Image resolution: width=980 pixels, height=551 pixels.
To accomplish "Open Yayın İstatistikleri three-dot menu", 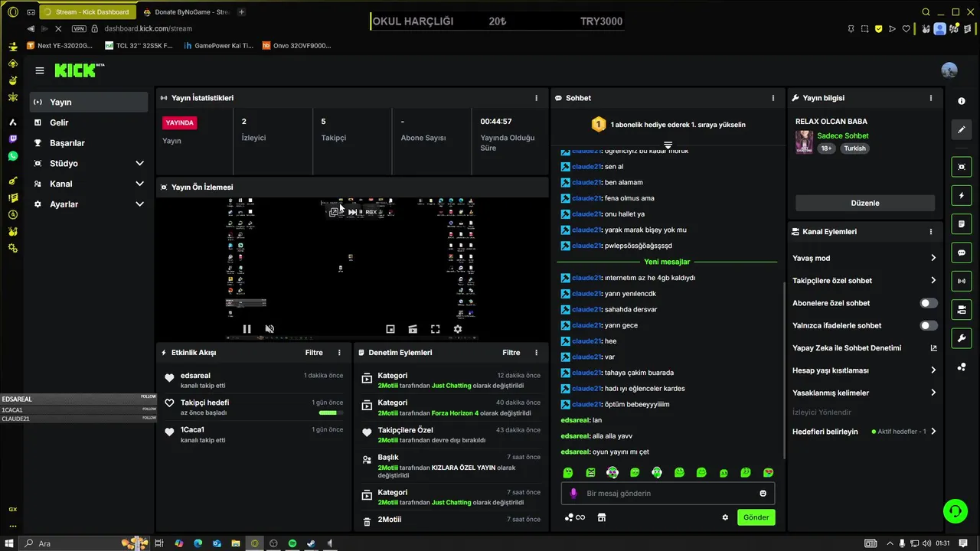I will click(x=536, y=98).
